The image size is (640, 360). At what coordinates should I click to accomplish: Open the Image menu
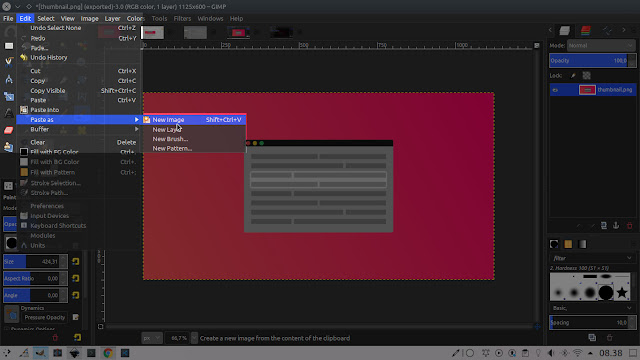pyautogui.click(x=89, y=18)
